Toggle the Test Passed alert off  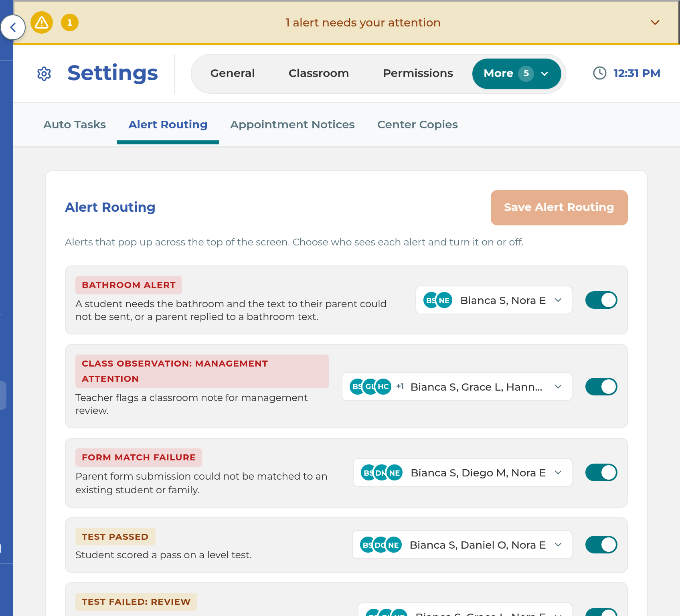click(601, 545)
